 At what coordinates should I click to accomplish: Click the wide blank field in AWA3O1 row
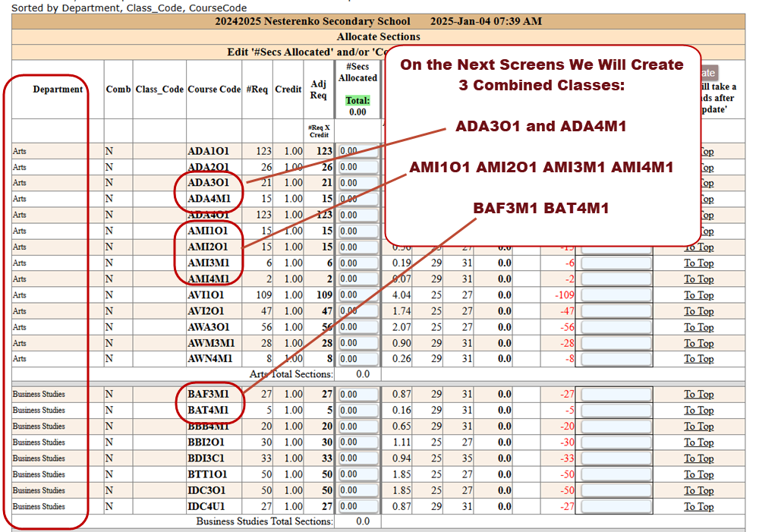[616, 328]
